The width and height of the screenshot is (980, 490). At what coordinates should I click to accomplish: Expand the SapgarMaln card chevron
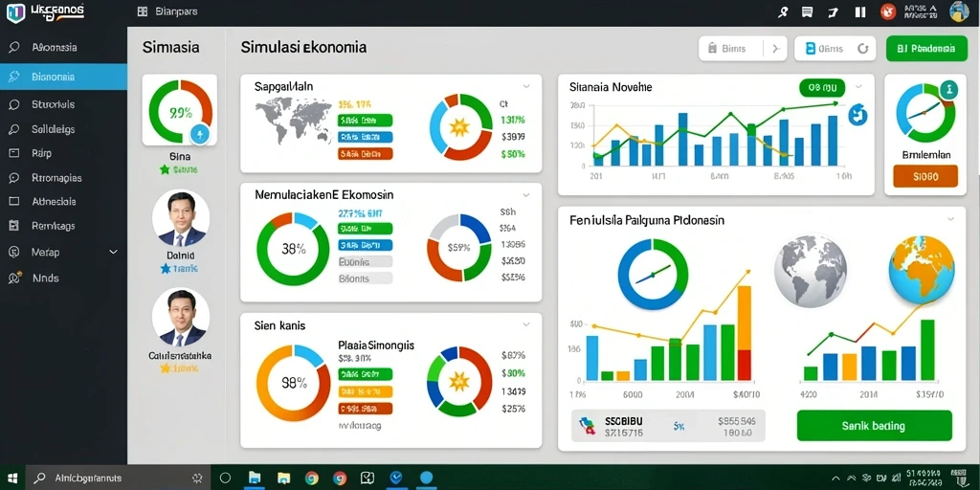coord(526,87)
